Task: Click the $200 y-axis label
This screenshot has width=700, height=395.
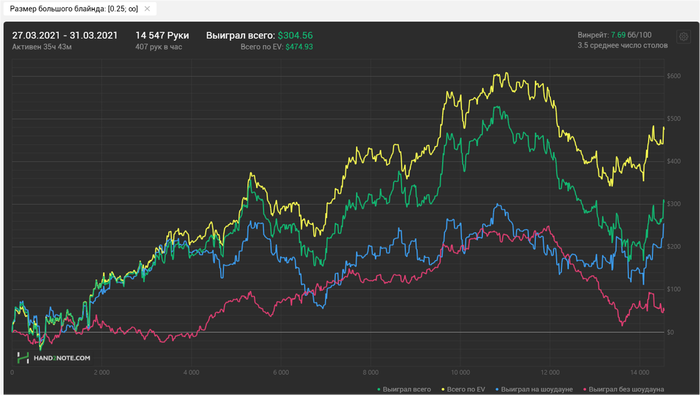Action: [x=674, y=246]
